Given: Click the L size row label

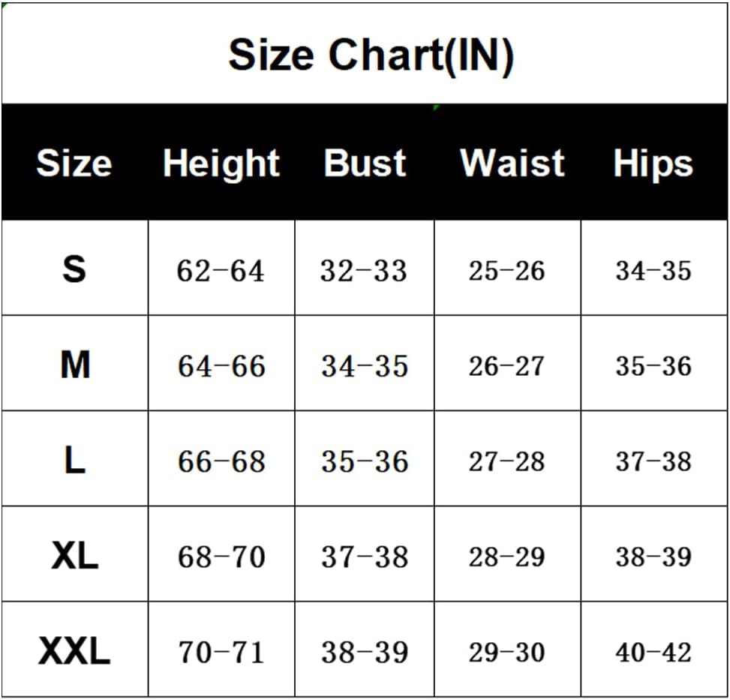Looking at the screenshot, I should pyautogui.click(x=74, y=461).
